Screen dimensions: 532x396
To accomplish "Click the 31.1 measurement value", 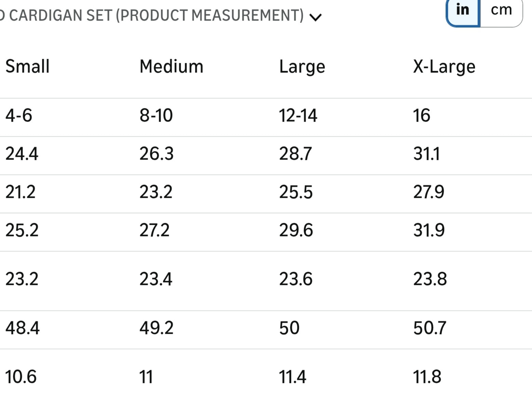I will tap(426, 154).
